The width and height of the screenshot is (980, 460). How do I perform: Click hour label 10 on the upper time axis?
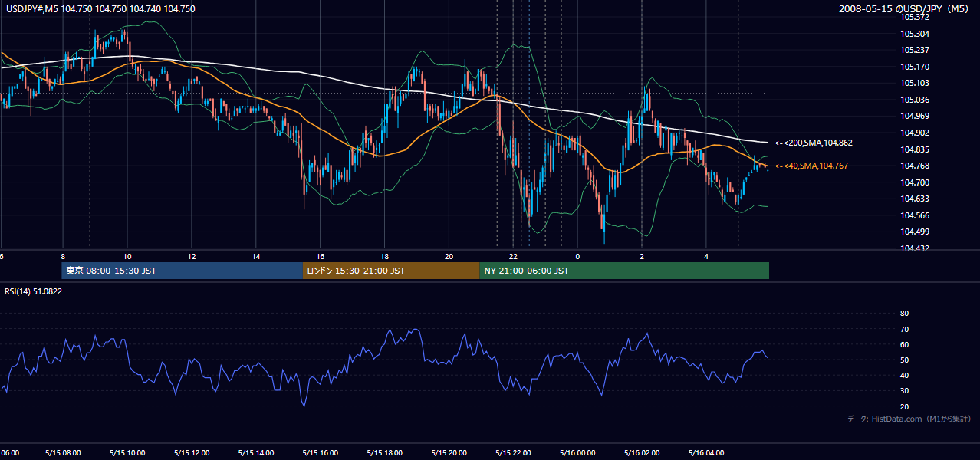click(127, 256)
